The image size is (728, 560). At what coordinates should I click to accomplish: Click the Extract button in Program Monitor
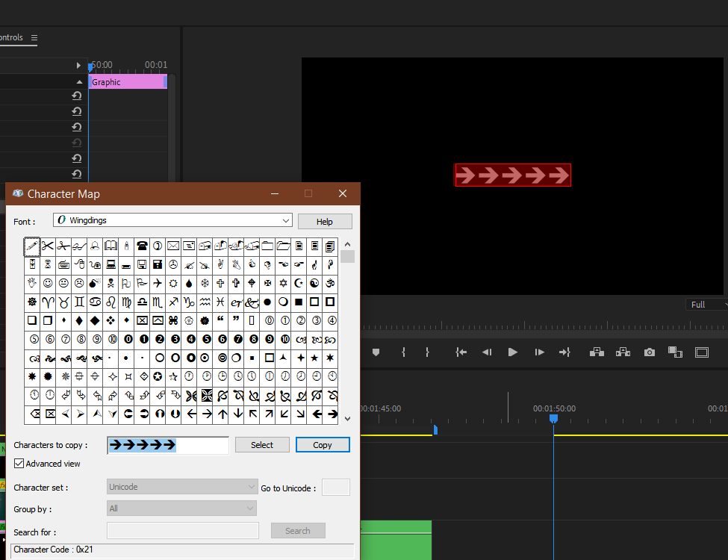tap(623, 352)
